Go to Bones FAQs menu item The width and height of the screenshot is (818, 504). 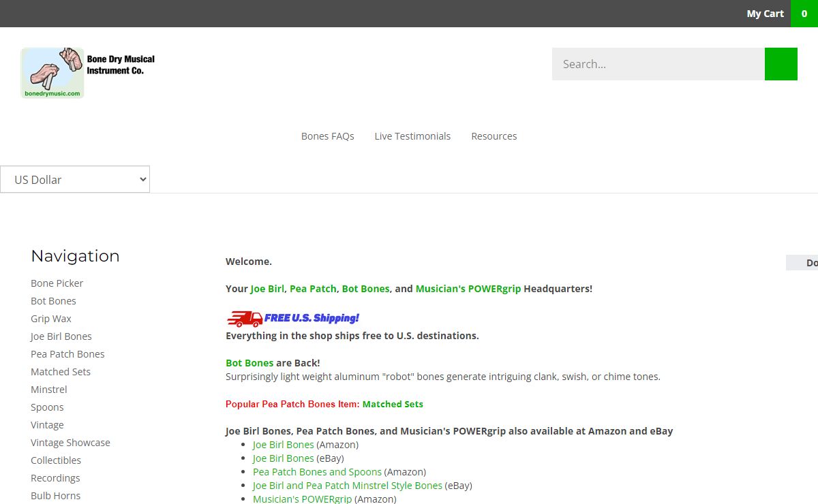(x=328, y=136)
